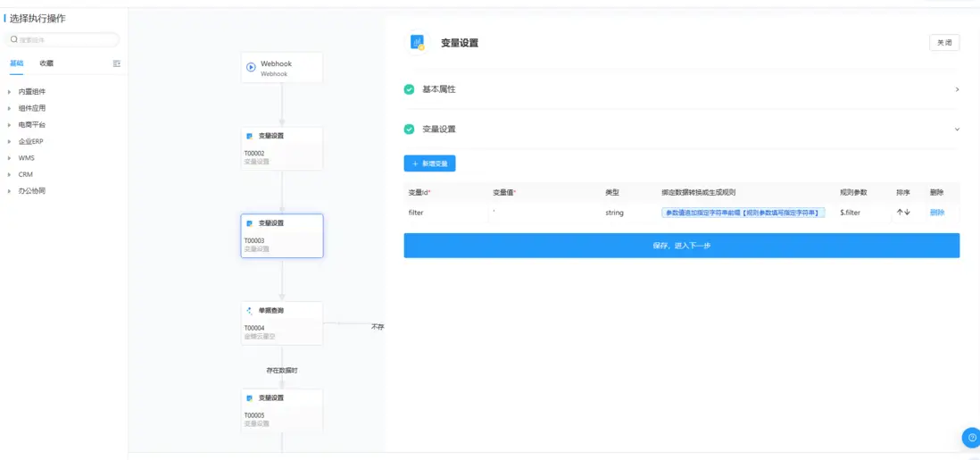
Task: Click the search magnifier icon
Action: pos(13,40)
